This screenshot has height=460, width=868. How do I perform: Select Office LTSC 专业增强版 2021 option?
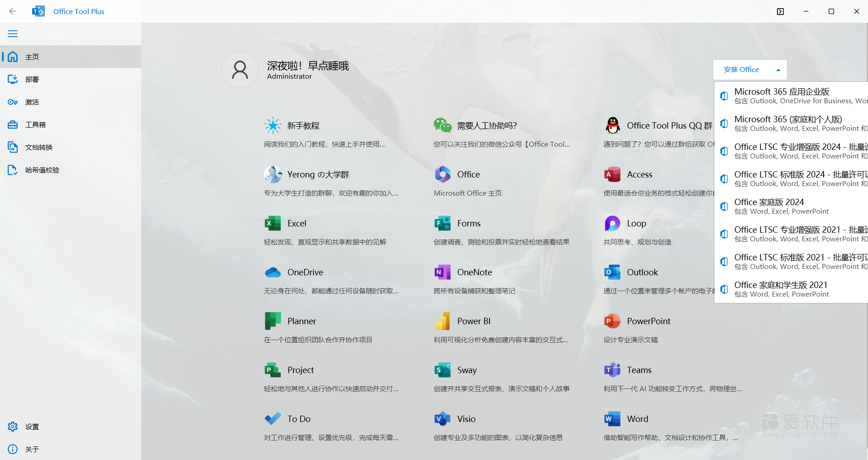coord(791,234)
